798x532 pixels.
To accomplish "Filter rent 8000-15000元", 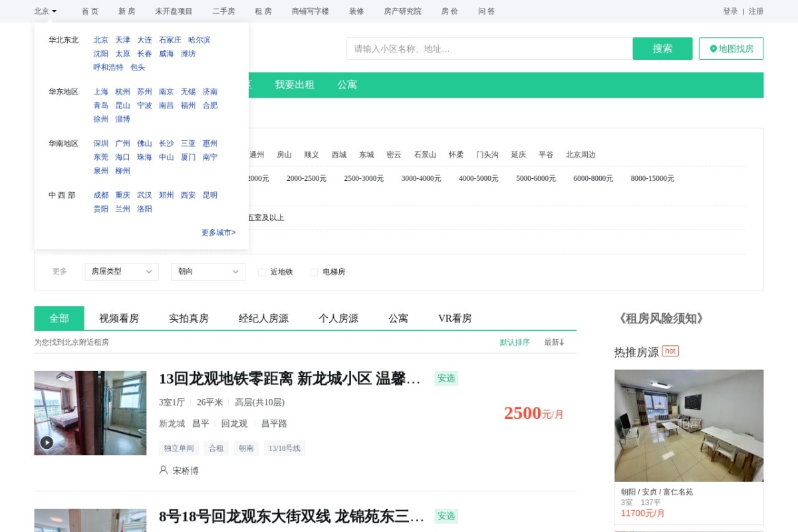I will (652, 178).
